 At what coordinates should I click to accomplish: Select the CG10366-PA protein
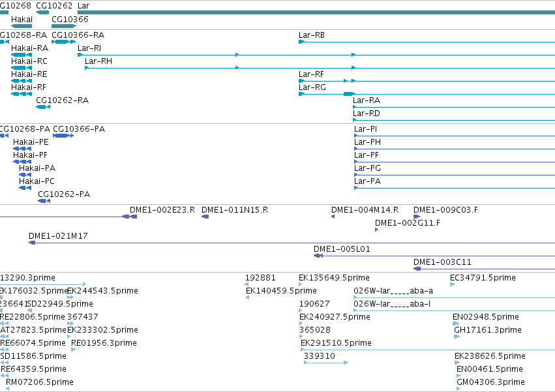[79, 129]
